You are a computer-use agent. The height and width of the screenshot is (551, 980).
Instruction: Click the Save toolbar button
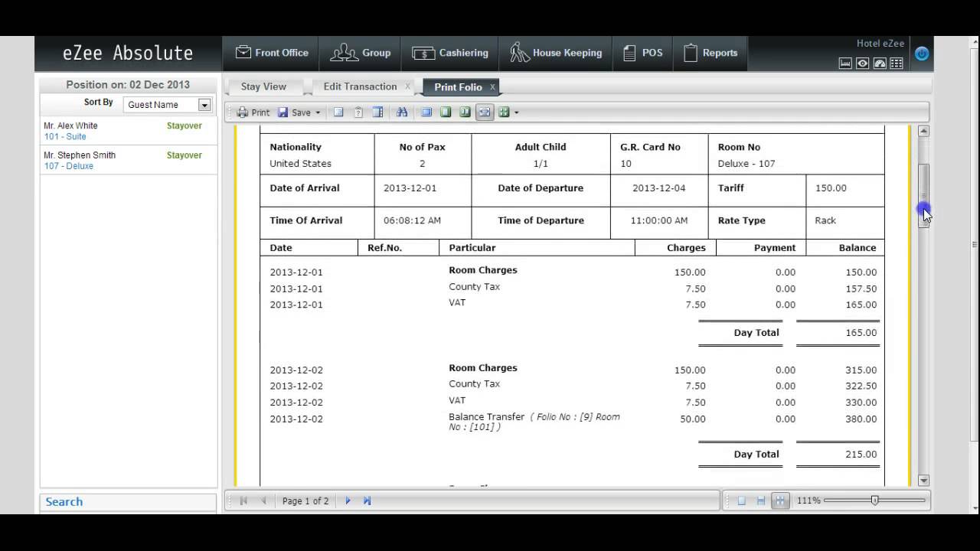point(294,112)
